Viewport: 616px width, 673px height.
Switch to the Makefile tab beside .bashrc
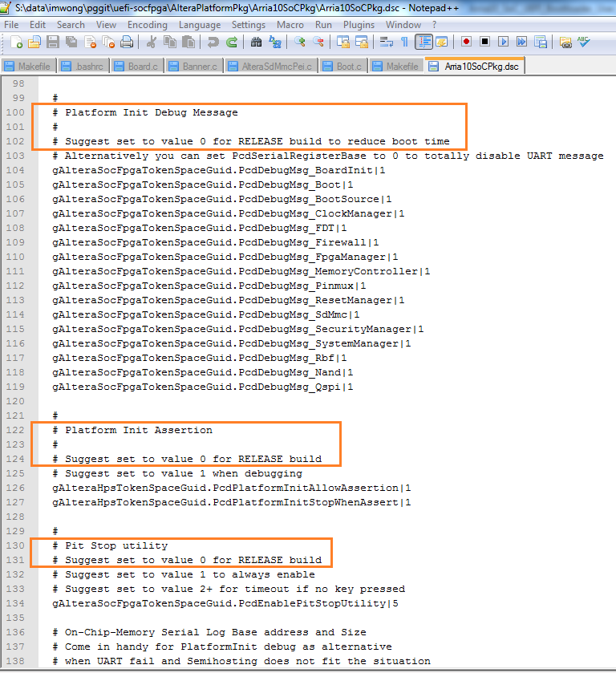pos(28,66)
